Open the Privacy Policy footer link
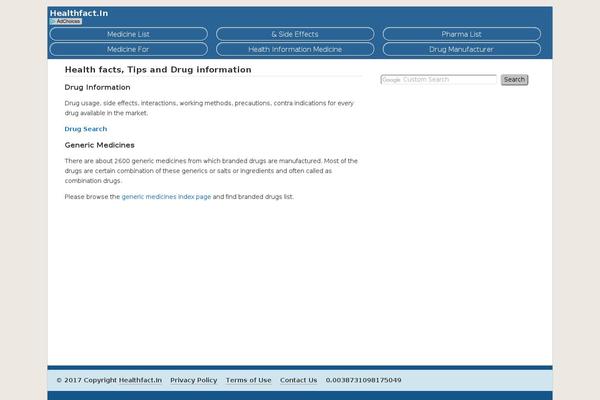The width and height of the screenshot is (600, 400). click(194, 380)
